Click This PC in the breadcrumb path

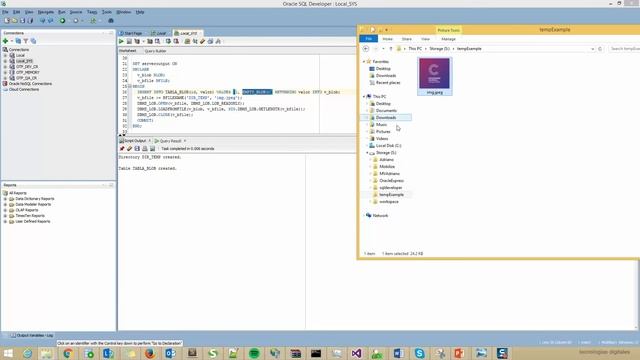tap(415, 49)
